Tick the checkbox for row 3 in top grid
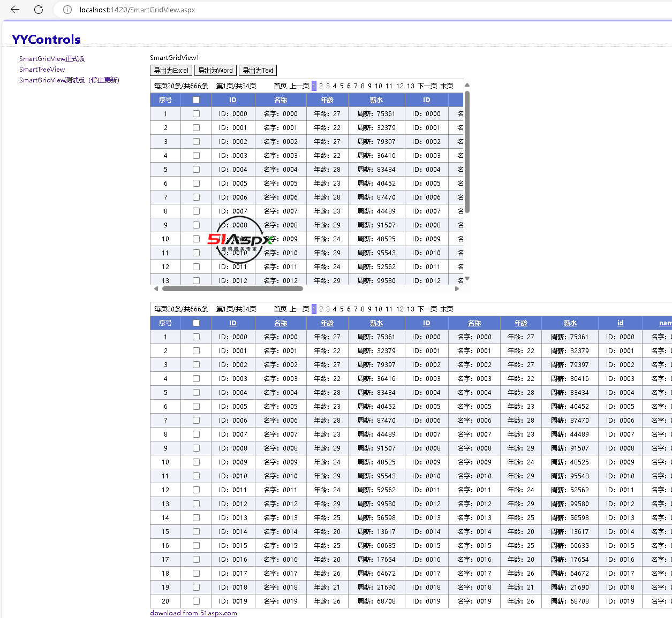672x618 pixels. (196, 142)
